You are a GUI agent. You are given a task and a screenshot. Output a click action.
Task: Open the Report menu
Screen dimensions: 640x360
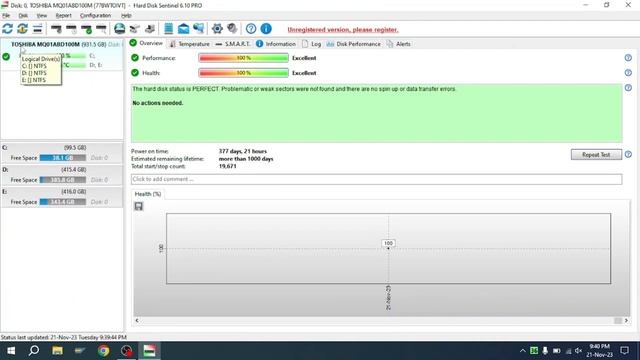click(x=63, y=16)
